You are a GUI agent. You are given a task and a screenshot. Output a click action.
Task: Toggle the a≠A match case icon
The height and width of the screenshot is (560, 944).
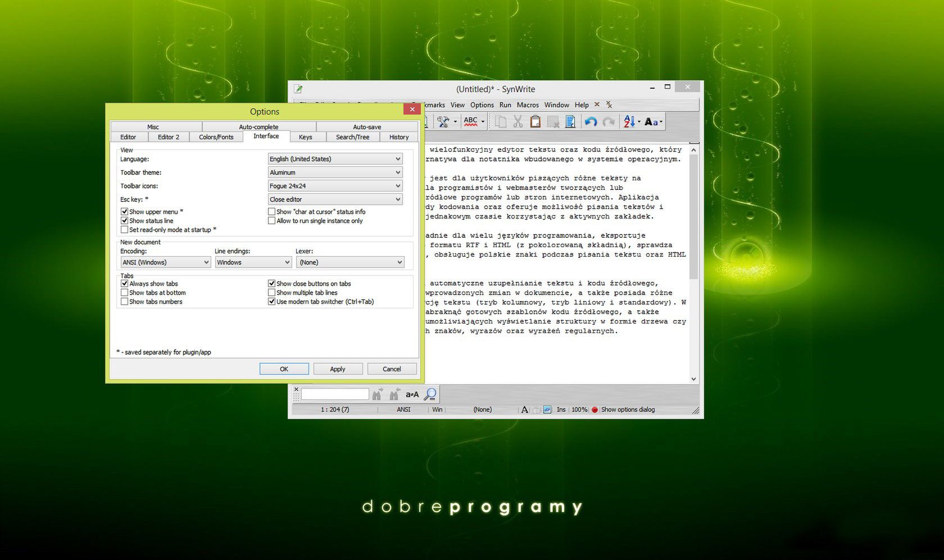[x=412, y=394]
